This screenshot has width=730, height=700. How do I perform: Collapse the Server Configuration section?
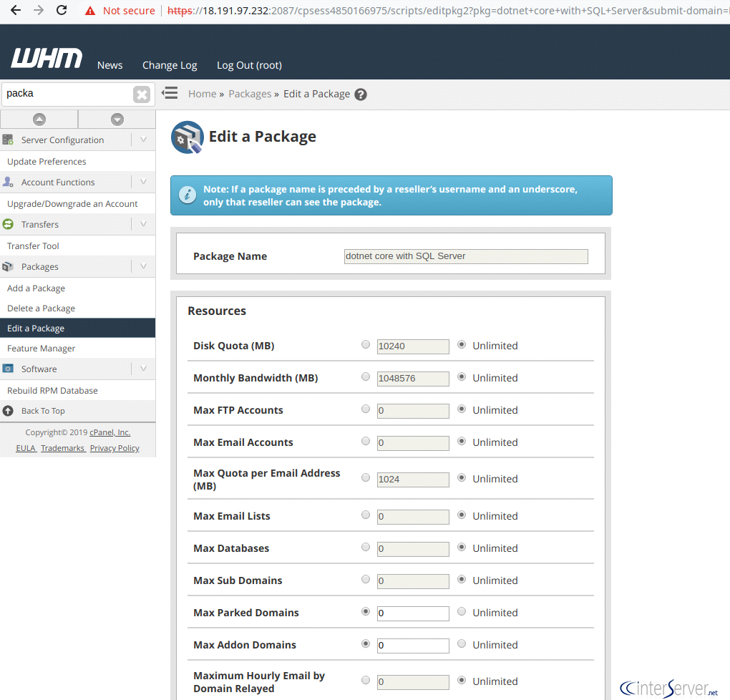point(143,140)
